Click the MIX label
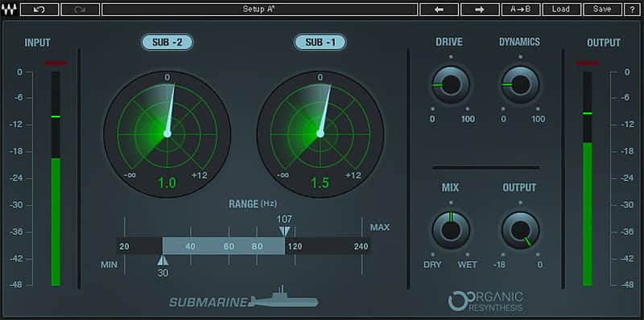Viewport: 644px width, 320px height. pos(450,187)
